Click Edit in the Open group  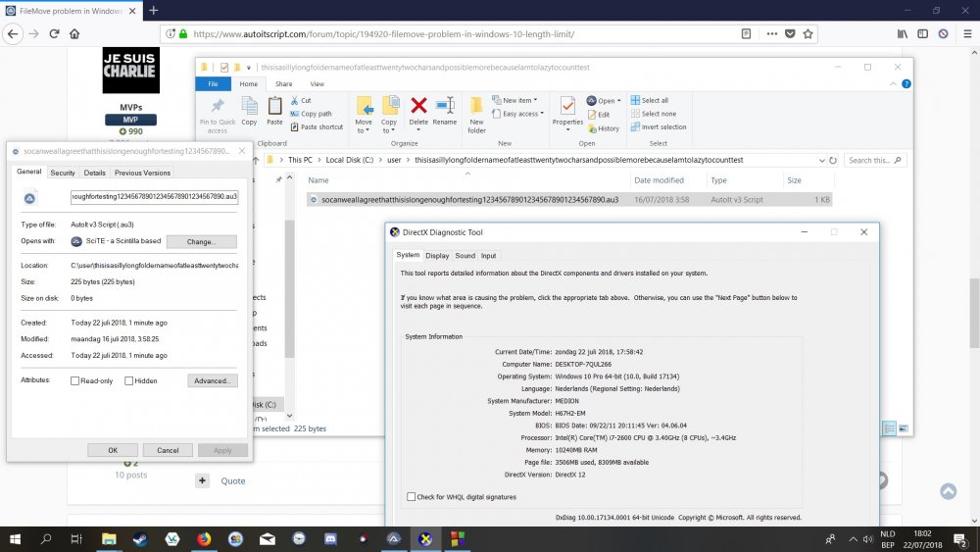[599, 115]
